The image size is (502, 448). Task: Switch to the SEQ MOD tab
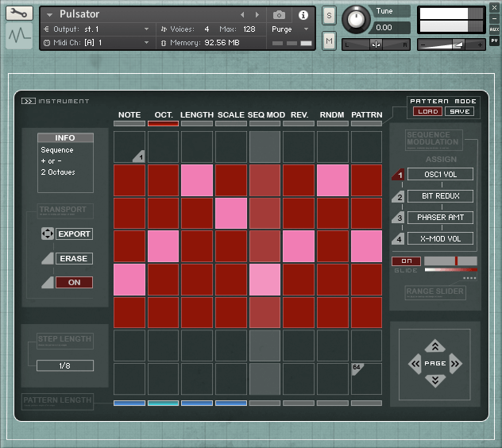click(x=266, y=115)
